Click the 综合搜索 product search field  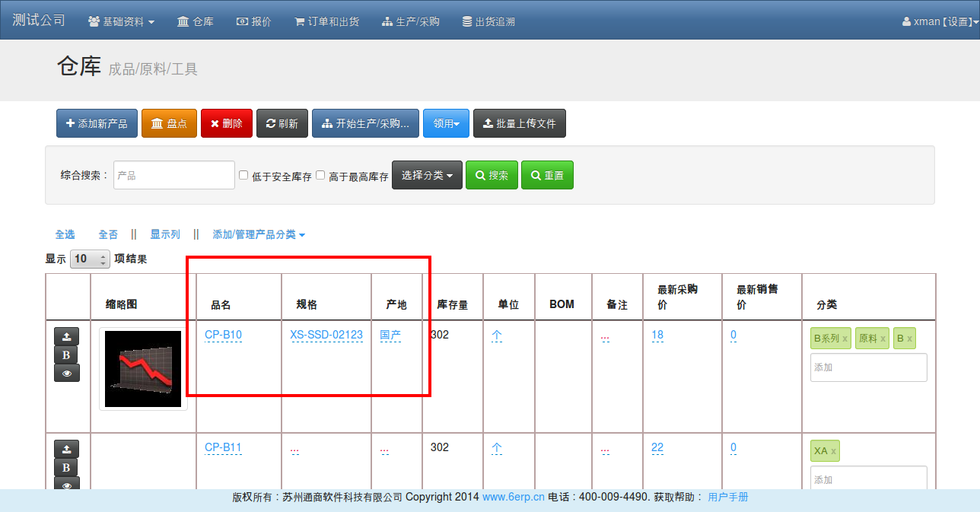tap(174, 175)
